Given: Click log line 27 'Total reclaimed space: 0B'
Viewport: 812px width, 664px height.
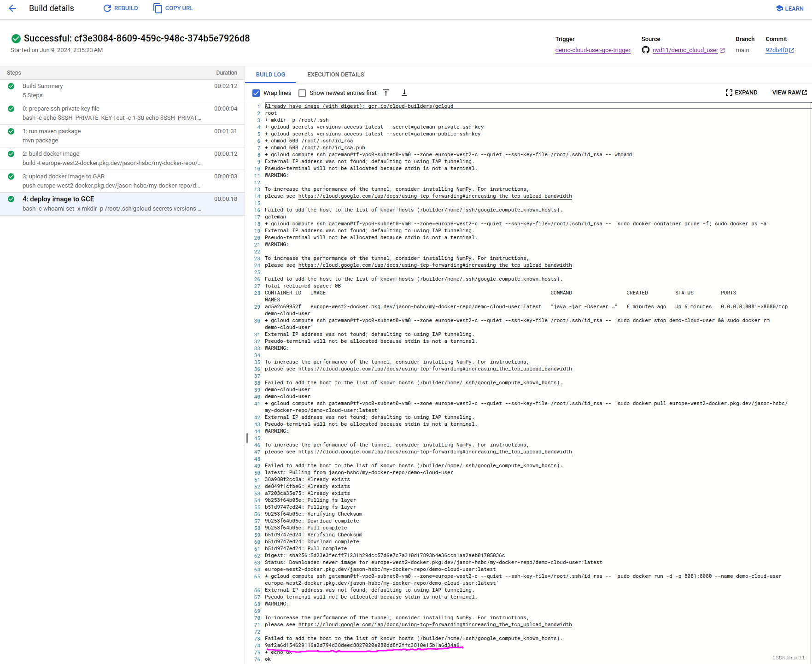Looking at the screenshot, I should point(303,286).
